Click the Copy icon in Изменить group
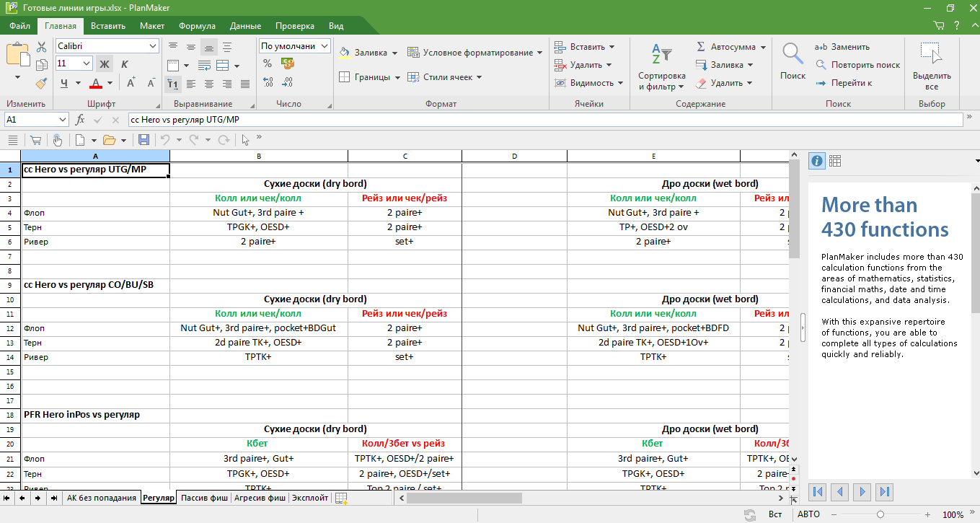The height and width of the screenshot is (523, 980). pyautogui.click(x=41, y=65)
